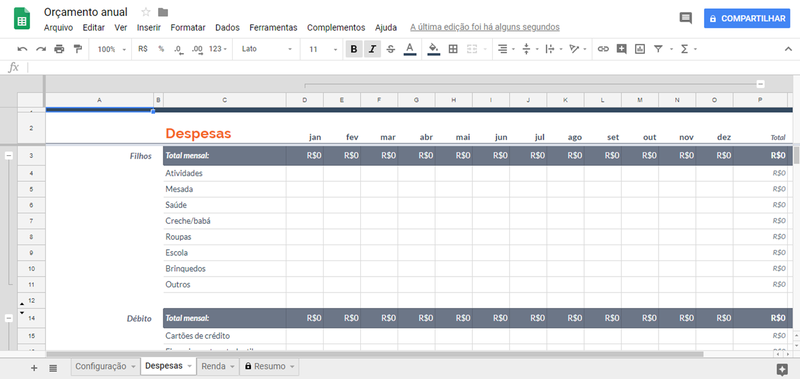
Task: Select the Creche/babá cell
Action: [224, 221]
